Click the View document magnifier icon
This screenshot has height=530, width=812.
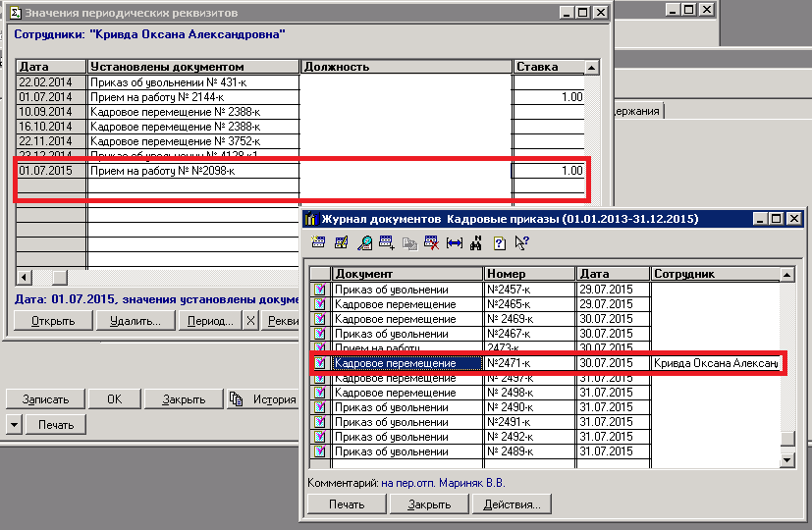364,242
